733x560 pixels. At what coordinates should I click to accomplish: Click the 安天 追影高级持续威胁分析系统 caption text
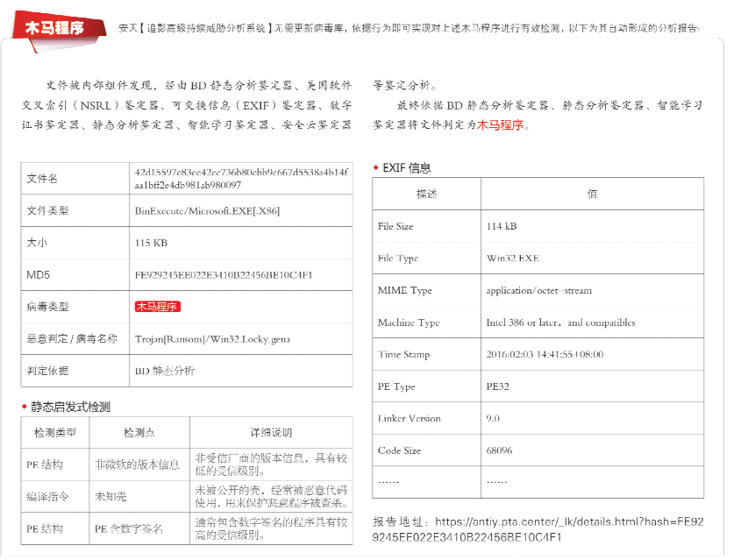coord(409,28)
